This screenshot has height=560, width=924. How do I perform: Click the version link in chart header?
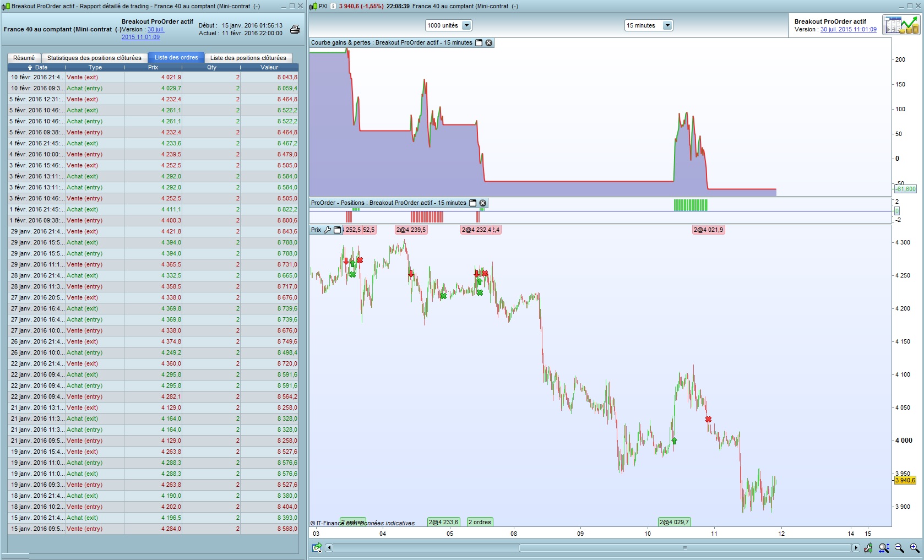848,30
